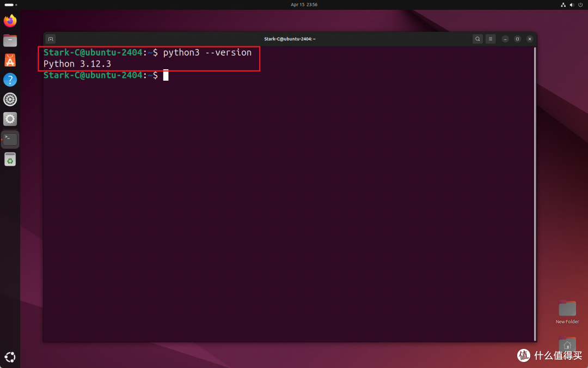Image resolution: width=588 pixels, height=368 pixels.
Task: Open the clock showing Apr 15 23:56
Action: pyautogui.click(x=304, y=5)
